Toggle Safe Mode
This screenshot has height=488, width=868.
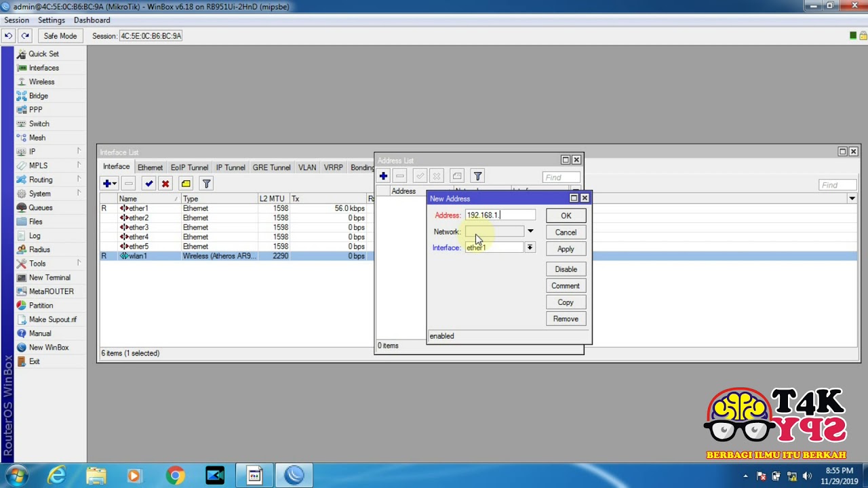[x=60, y=36]
